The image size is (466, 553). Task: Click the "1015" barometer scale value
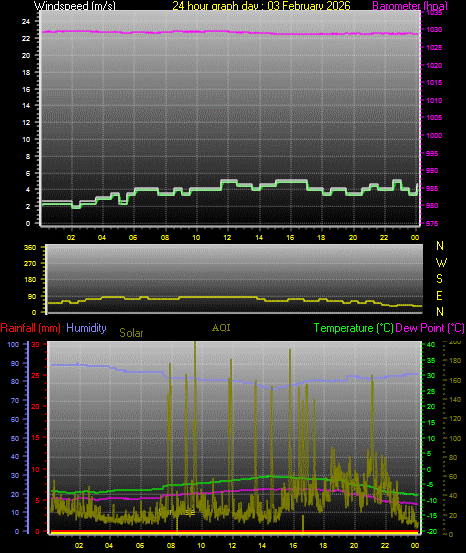(x=434, y=83)
